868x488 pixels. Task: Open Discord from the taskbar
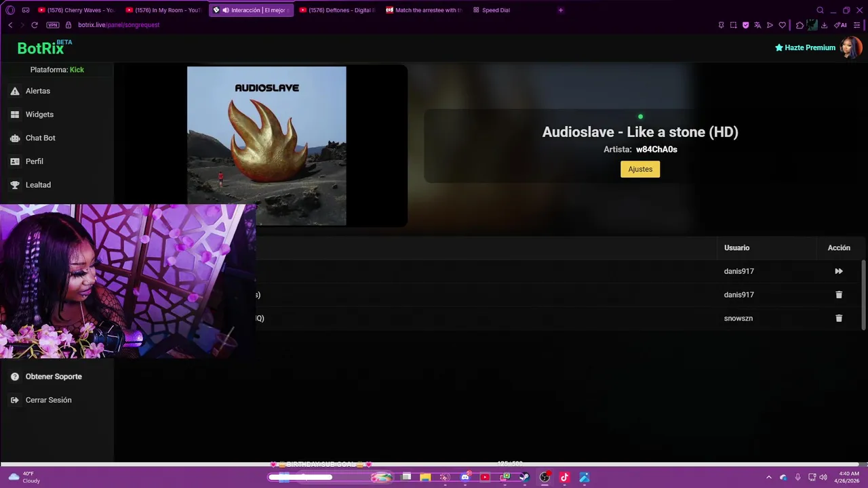(x=465, y=477)
